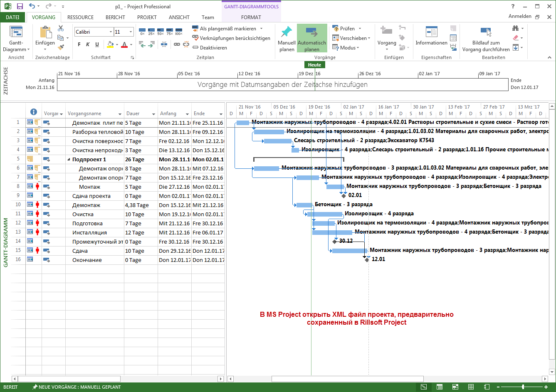Switch to RESSOURCE ribbon tab

pos(80,17)
